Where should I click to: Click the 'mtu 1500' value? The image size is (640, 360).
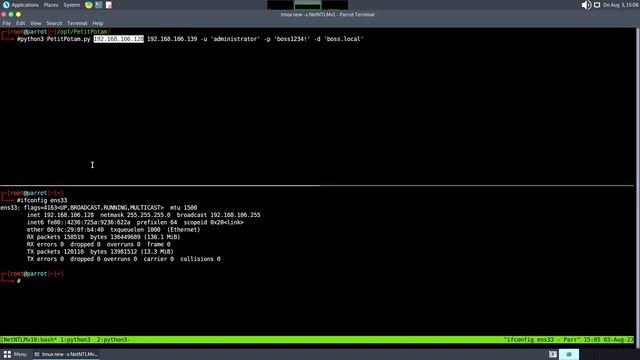[x=184, y=208]
